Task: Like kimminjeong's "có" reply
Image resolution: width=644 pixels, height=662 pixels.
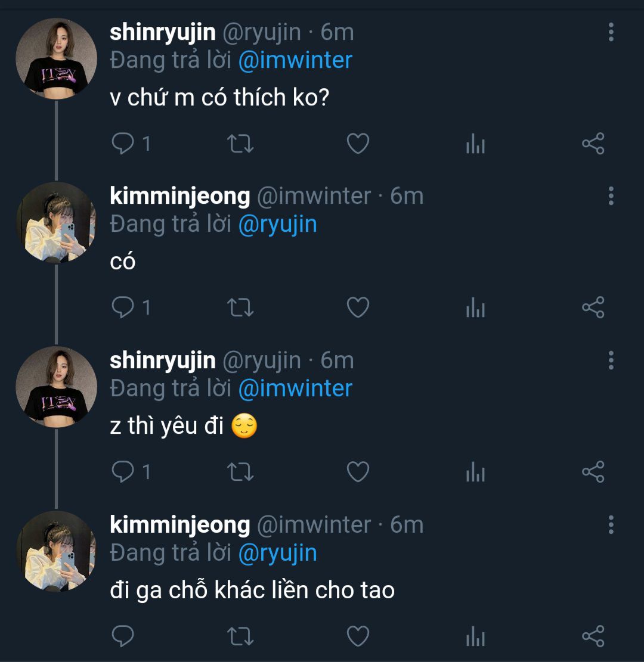Action: click(358, 307)
